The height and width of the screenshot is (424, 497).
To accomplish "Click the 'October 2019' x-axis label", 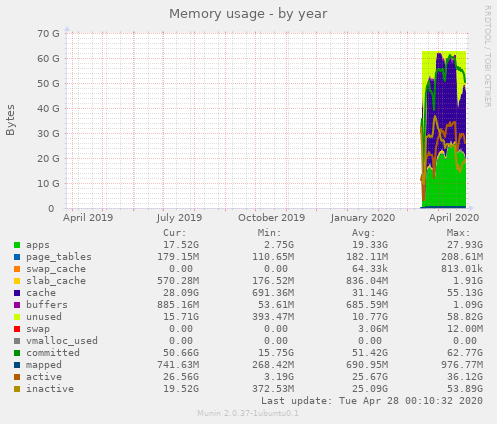I will point(271,218).
